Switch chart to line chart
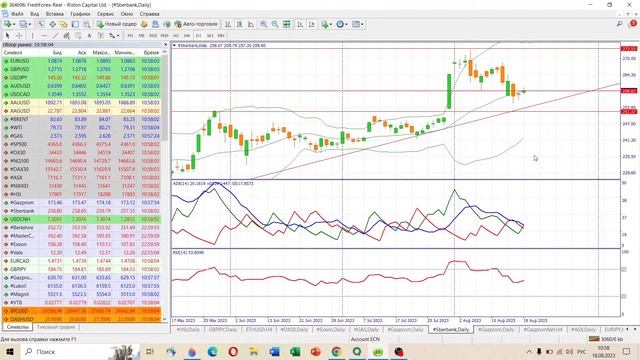 click(251, 24)
